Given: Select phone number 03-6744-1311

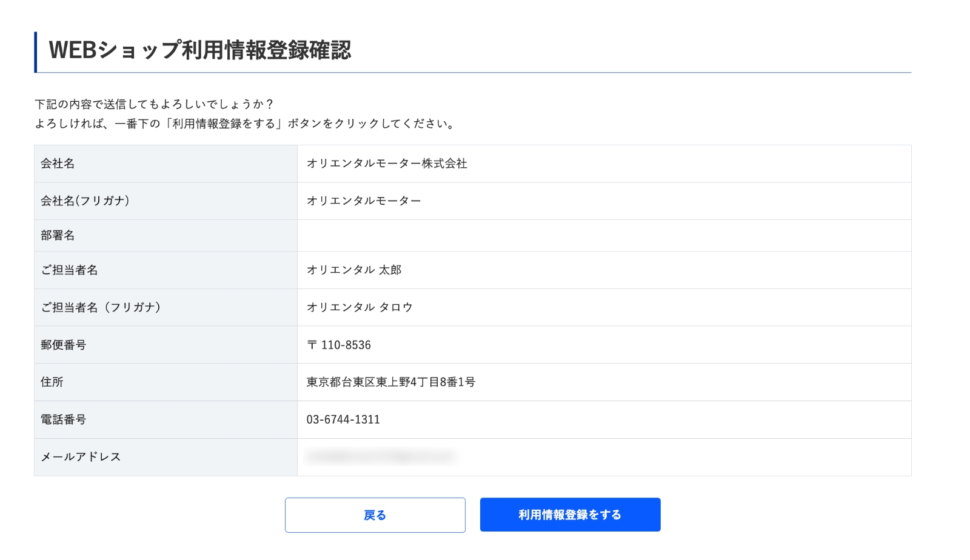Looking at the screenshot, I should coord(343,419).
